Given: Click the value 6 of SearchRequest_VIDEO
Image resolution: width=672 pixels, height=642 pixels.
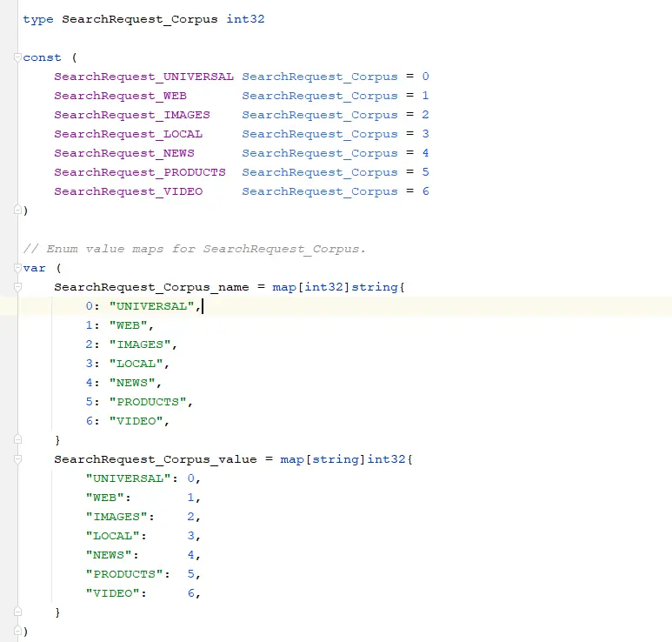Looking at the screenshot, I should [x=425, y=191].
